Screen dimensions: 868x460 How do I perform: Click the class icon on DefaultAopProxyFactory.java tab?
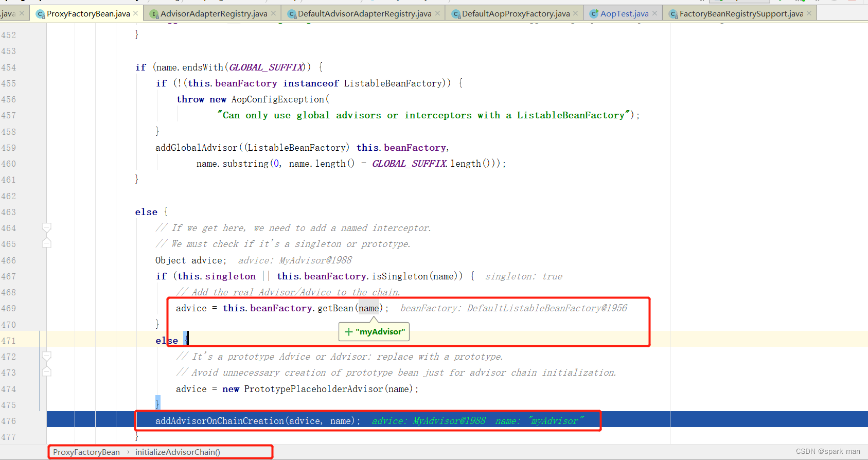click(456, 14)
